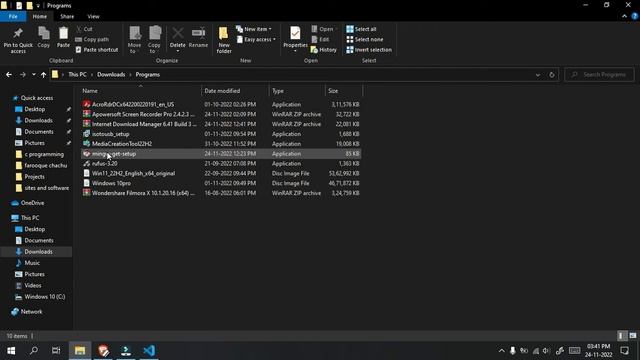
Task: Select Internet Download Manager archive
Action: click(221, 124)
